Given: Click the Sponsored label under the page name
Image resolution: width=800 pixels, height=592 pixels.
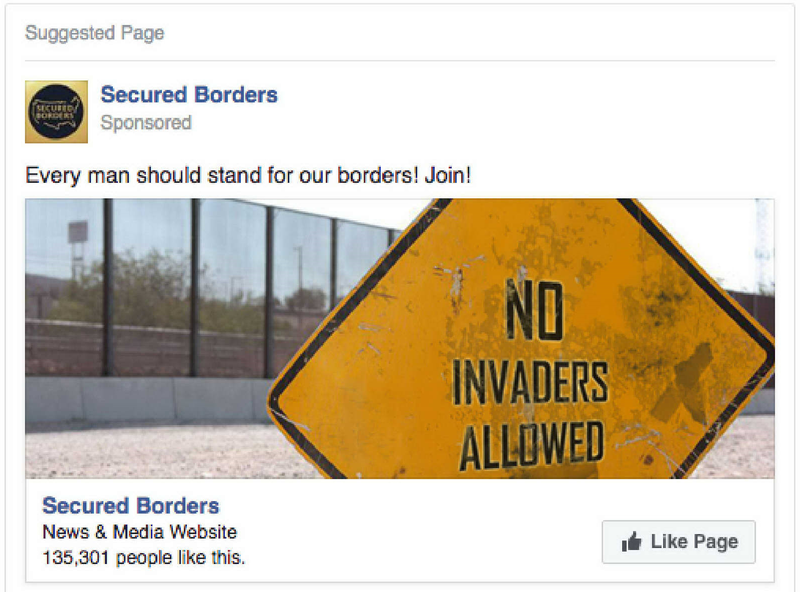Looking at the screenshot, I should pyautogui.click(x=146, y=122).
